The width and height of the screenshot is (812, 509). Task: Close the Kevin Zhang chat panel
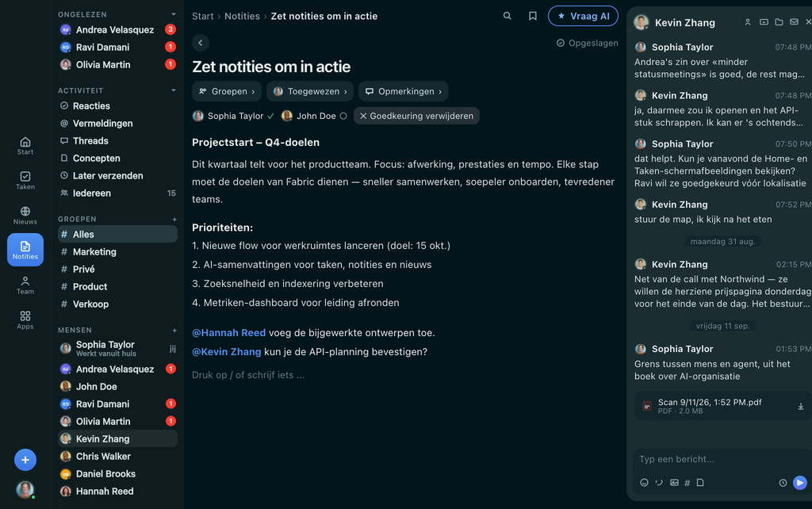(x=808, y=22)
